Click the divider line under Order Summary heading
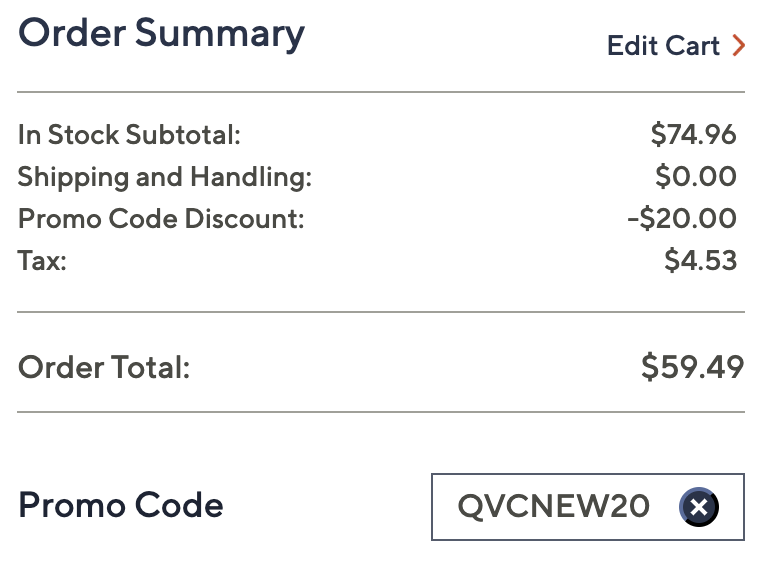This screenshot has height=562, width=766. (381, 92)
